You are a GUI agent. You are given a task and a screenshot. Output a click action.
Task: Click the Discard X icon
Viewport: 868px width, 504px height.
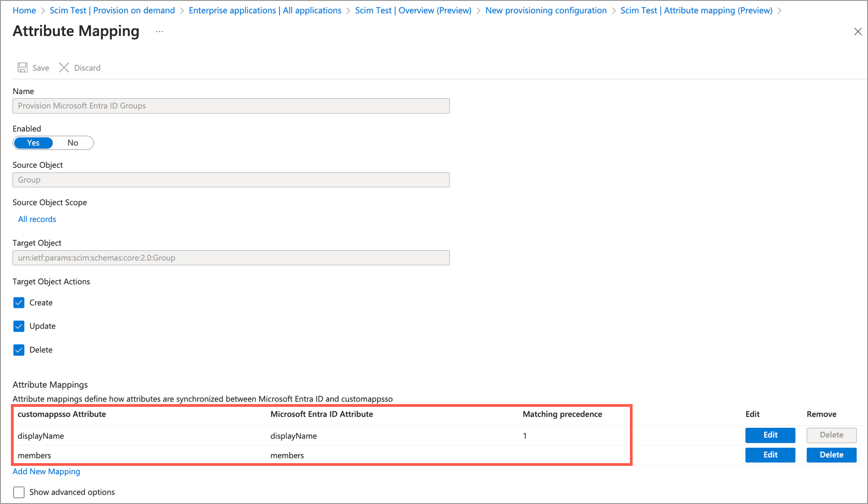[64, 68]
